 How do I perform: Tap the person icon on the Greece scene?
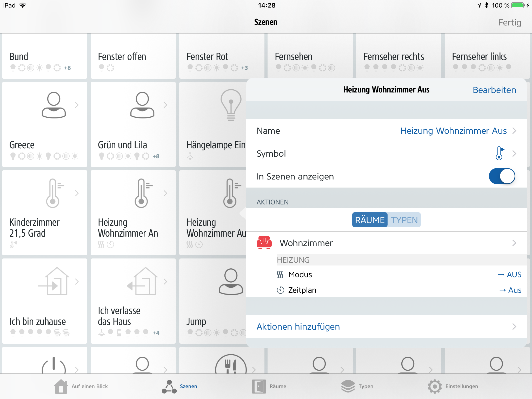[x=54, y=105]
